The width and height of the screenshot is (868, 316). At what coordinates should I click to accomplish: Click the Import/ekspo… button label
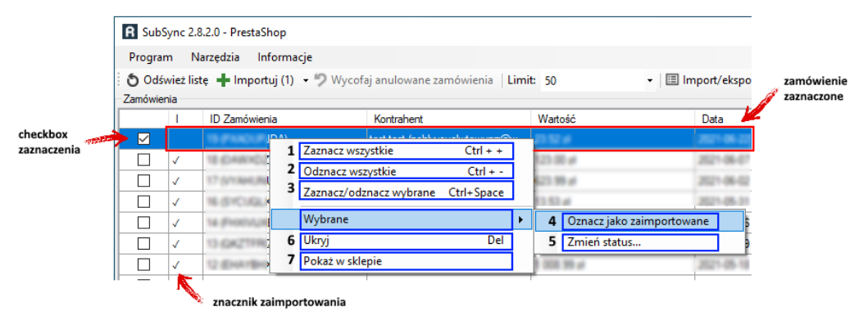pos(716,81)
